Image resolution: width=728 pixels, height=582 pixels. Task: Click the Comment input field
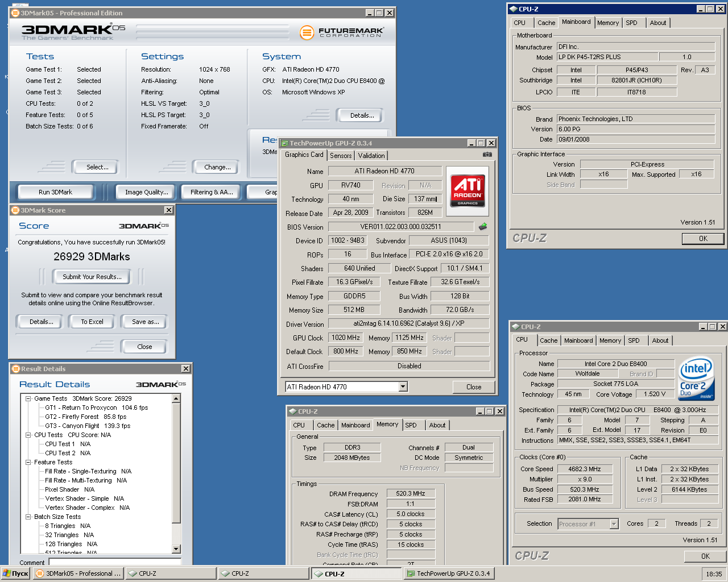click(114, 563)
